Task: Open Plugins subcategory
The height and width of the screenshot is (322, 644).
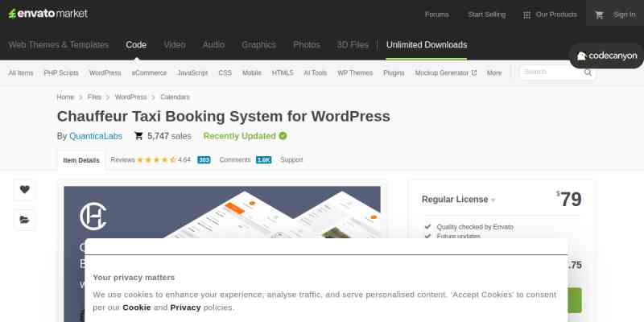Action: pyautogui.click(x=394, y=72)
